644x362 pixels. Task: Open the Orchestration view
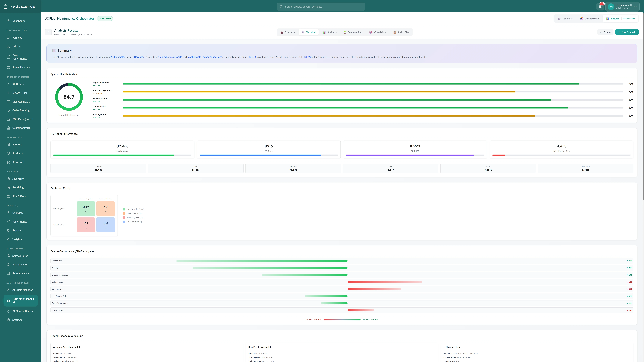tap(589, 19)
